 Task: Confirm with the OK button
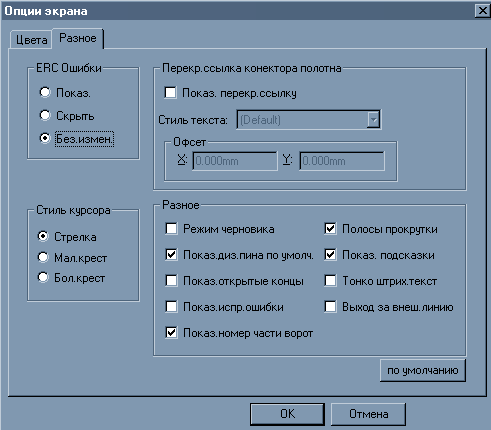287,414
